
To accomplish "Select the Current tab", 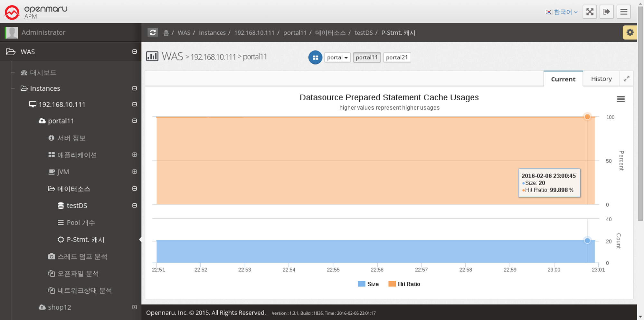I will pyautogui.click(x=563, y=79).
